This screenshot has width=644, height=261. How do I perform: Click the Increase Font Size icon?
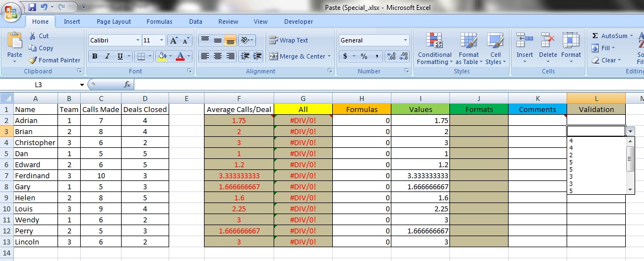(x=174, y=41)
